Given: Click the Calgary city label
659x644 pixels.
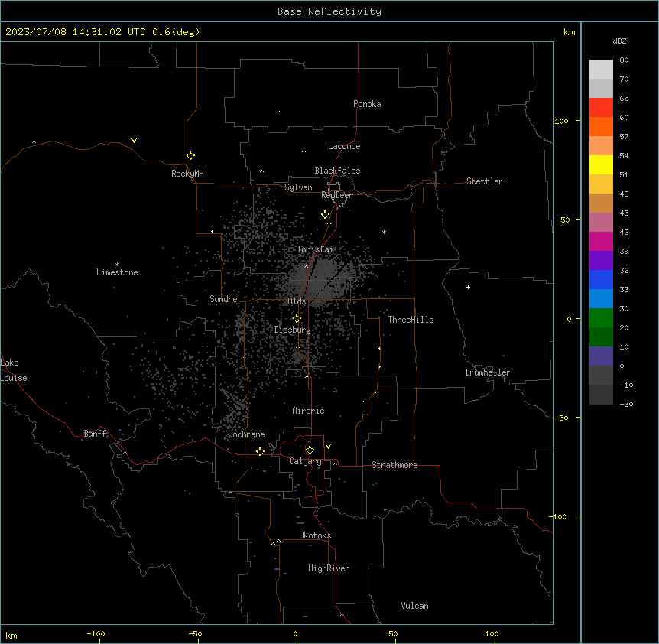Looking at the screenshot, I should [305, 461].
